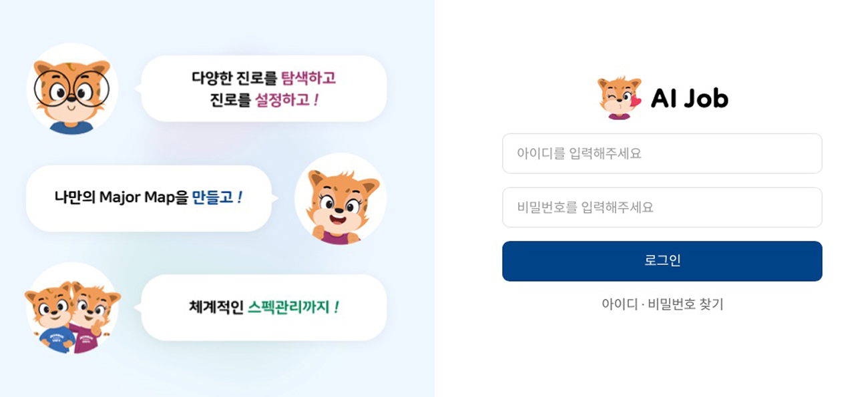
Task: Click the laughing tiger mascot in maroon shirt
Action: point(341,199)
